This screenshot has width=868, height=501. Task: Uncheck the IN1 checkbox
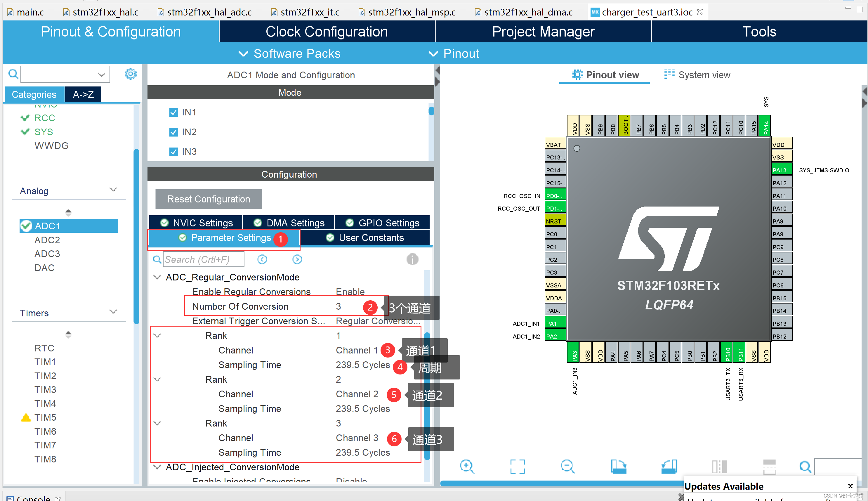click(174, 112)
